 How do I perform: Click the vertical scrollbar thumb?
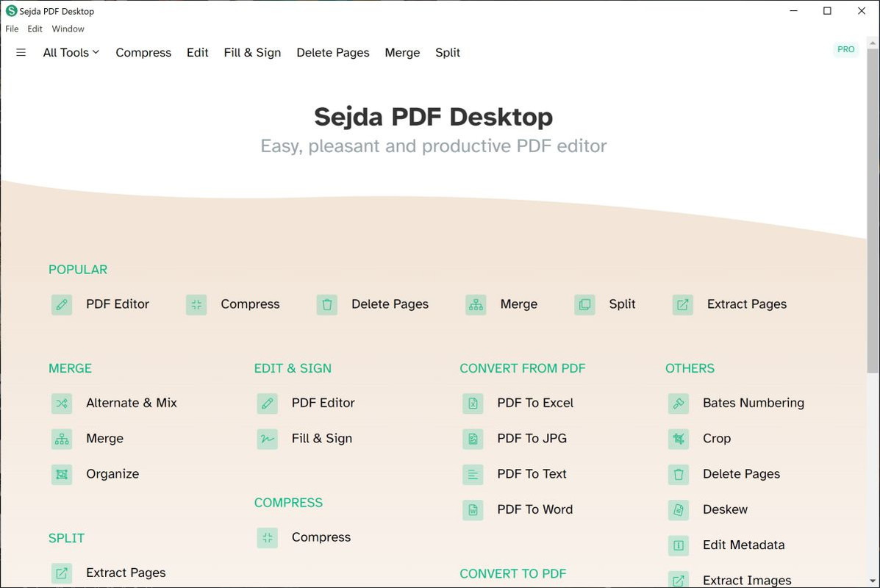[872, 210]
